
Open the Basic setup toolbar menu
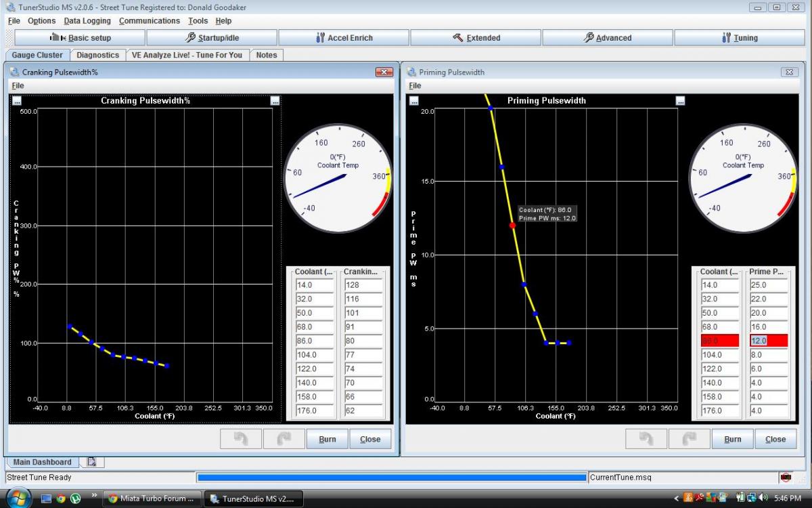[80, 38]
